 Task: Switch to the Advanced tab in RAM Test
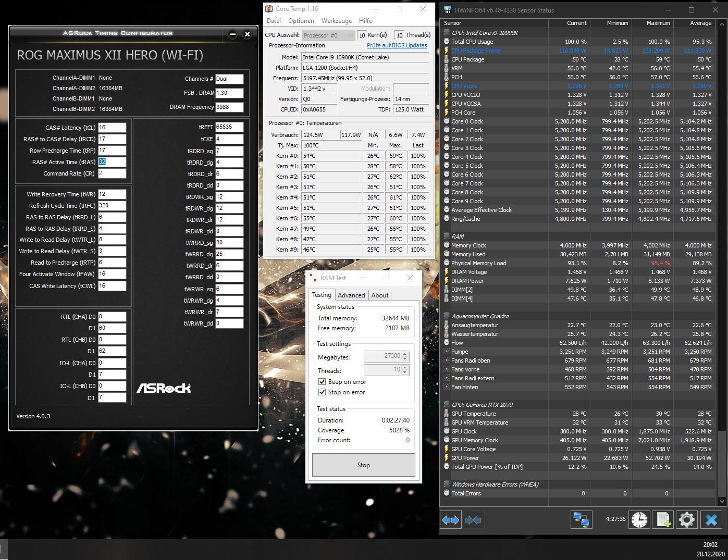tap(351, 295)
